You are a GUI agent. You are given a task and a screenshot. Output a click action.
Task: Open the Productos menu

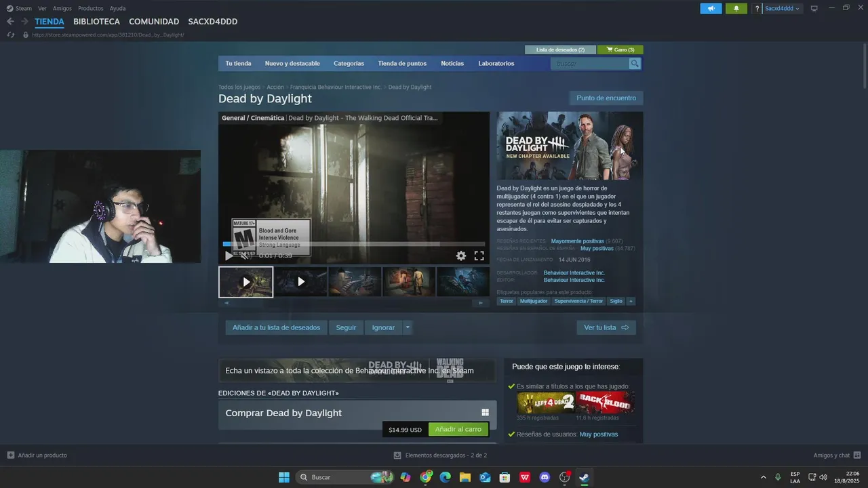point(91,8)
